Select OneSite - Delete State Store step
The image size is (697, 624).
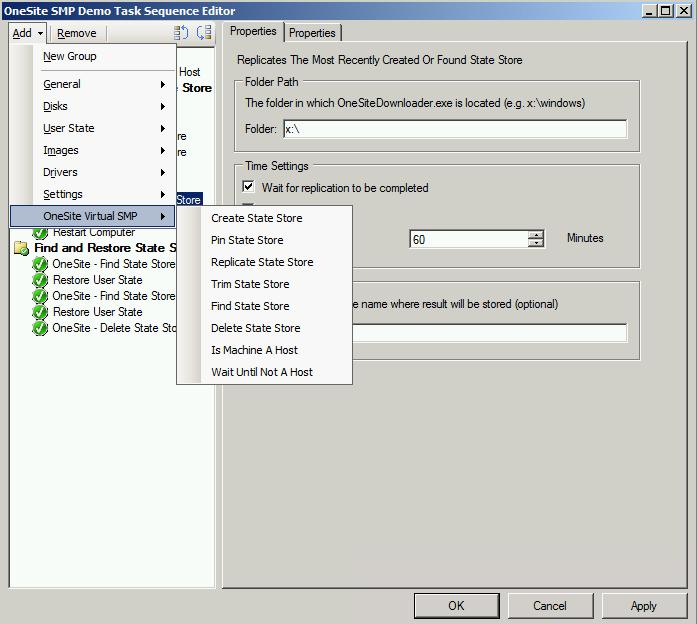114,328
